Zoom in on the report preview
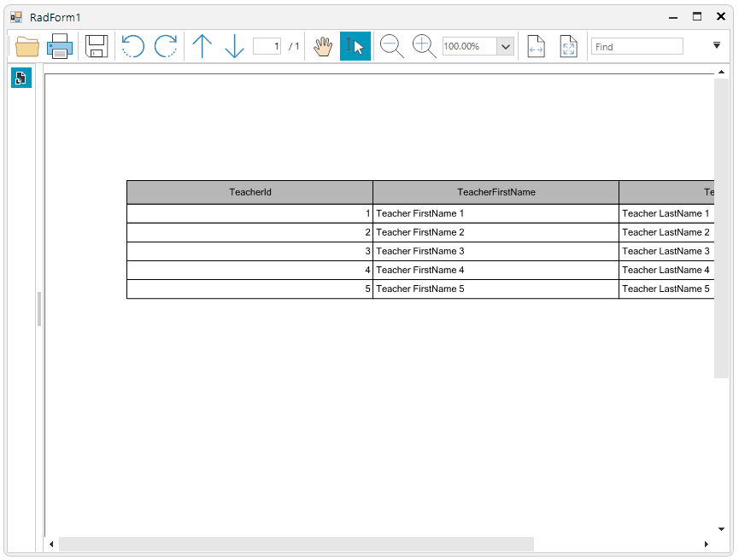 point(423,46)
